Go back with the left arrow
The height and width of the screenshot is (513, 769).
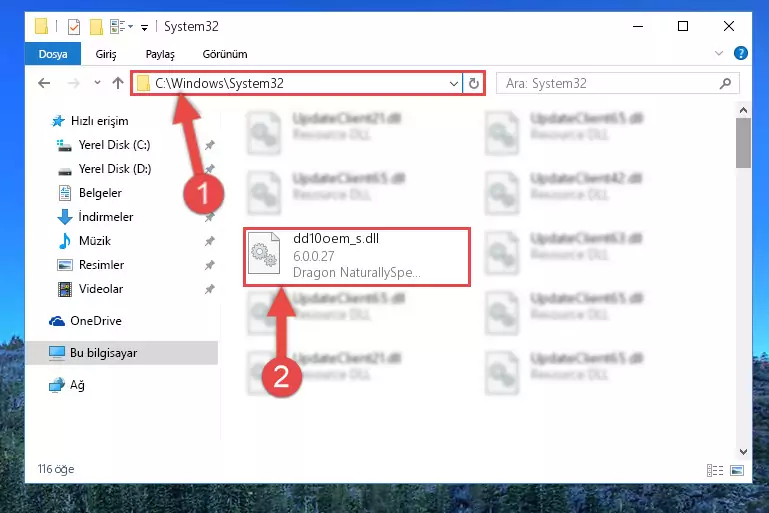(x=44, y=83)
